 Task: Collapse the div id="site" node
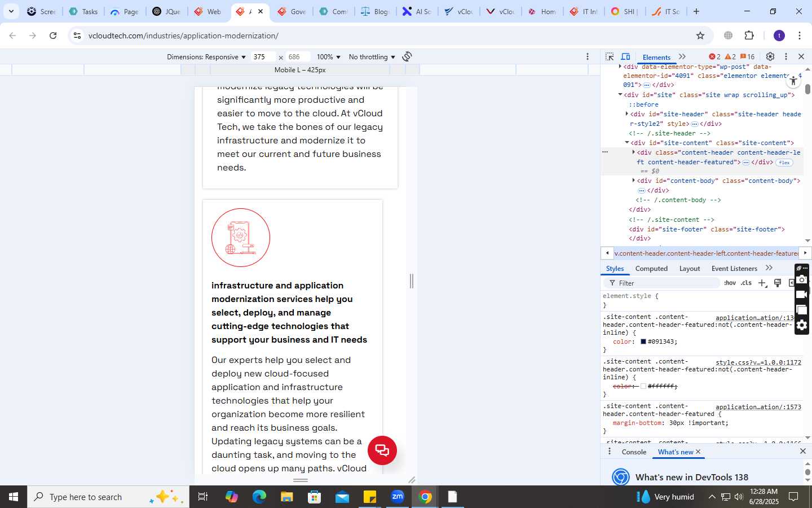coord(620,95)
